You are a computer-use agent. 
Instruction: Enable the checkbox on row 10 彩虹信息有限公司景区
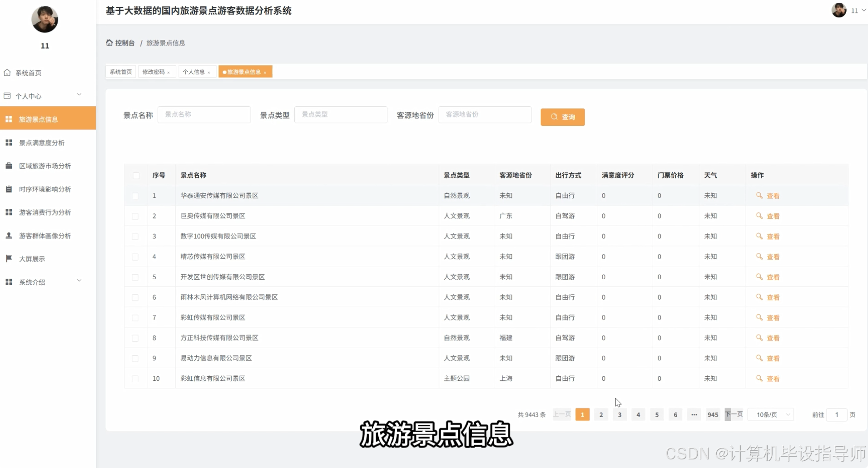pyautogui.click(x=136, y=379)
